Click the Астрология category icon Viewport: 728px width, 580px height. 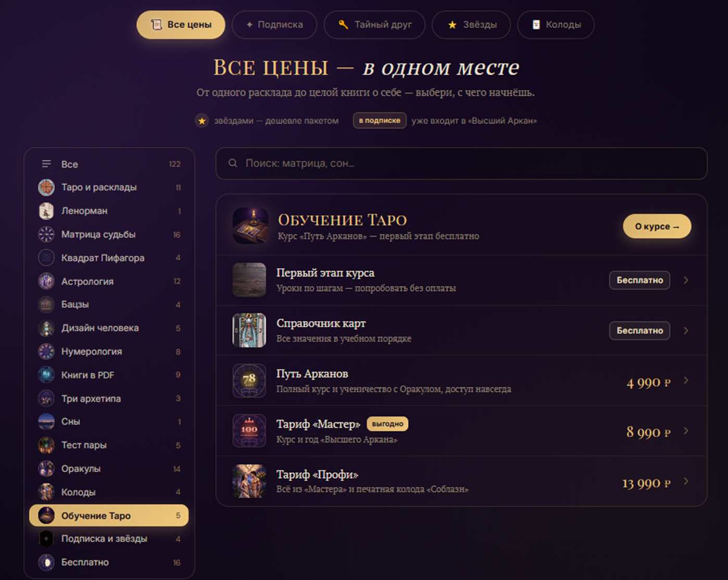click(x=46, y=281)
